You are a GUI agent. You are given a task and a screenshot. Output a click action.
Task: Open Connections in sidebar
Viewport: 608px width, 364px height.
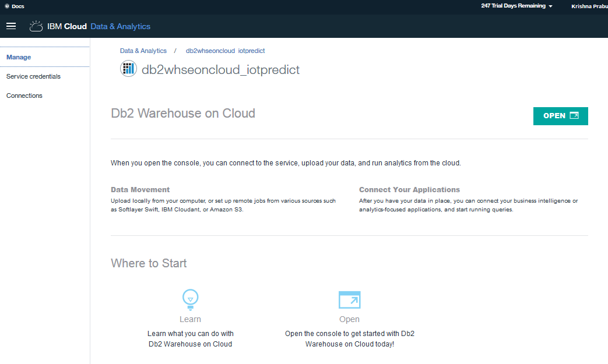[24, 96]
